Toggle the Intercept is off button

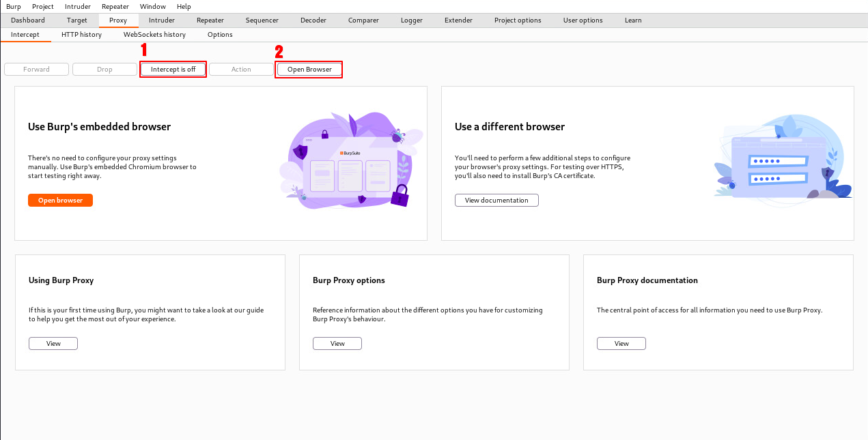tap(173, 70)
